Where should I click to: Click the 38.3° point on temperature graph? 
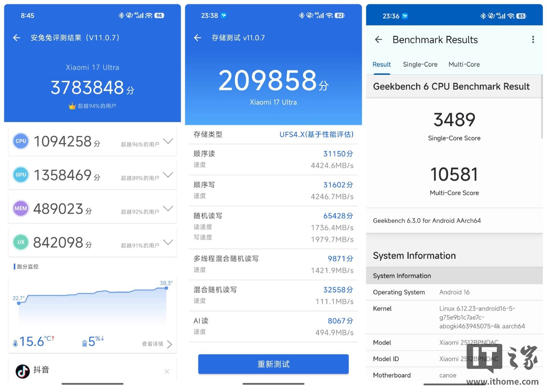pos(166,288)
